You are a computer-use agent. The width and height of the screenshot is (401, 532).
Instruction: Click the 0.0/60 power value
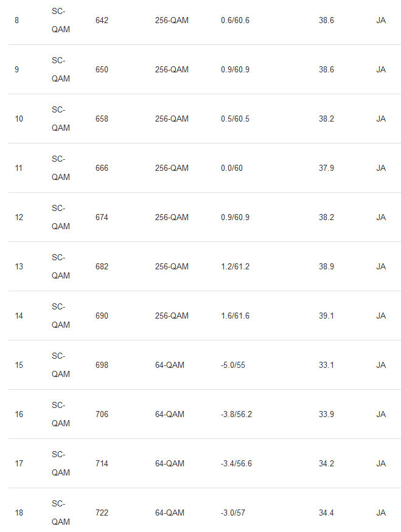click(x=232, y=168)
